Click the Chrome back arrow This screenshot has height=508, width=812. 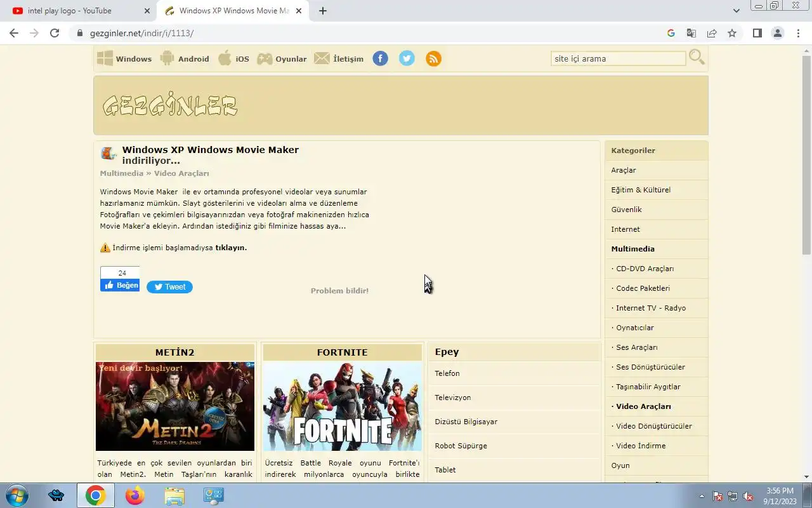(x=14, y=33)
